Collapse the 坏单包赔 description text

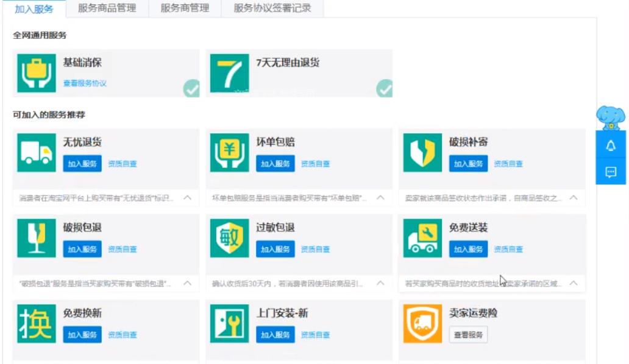click(x=379, y=197)
